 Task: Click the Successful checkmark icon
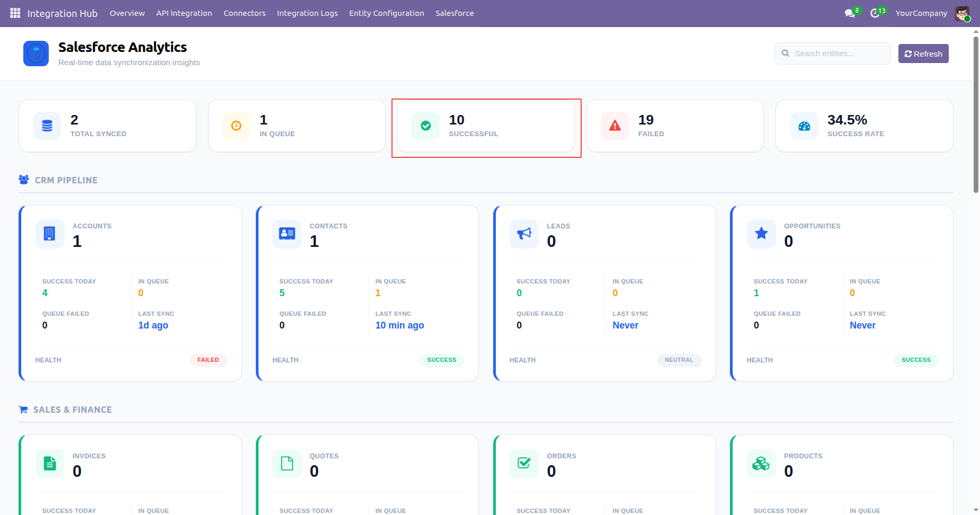pyautogui.click(x=426, y=126)
